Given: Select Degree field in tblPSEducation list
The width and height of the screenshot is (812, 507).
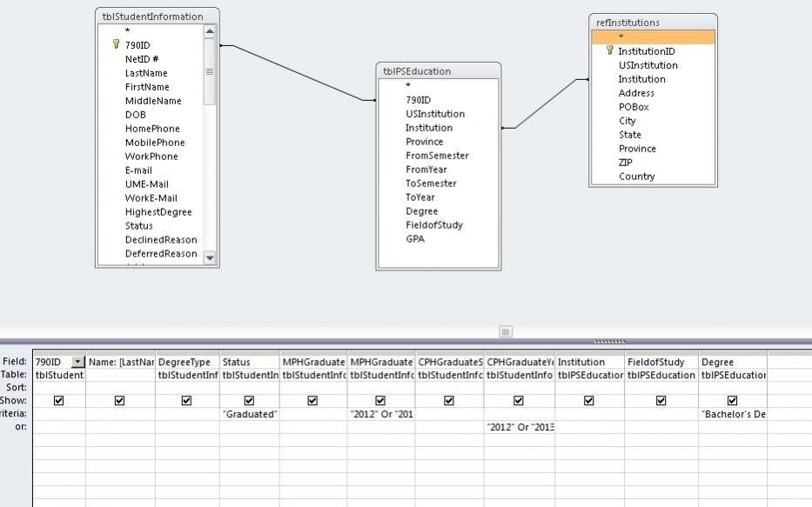Looking at the screenshot, I should [x=421, y=211].
